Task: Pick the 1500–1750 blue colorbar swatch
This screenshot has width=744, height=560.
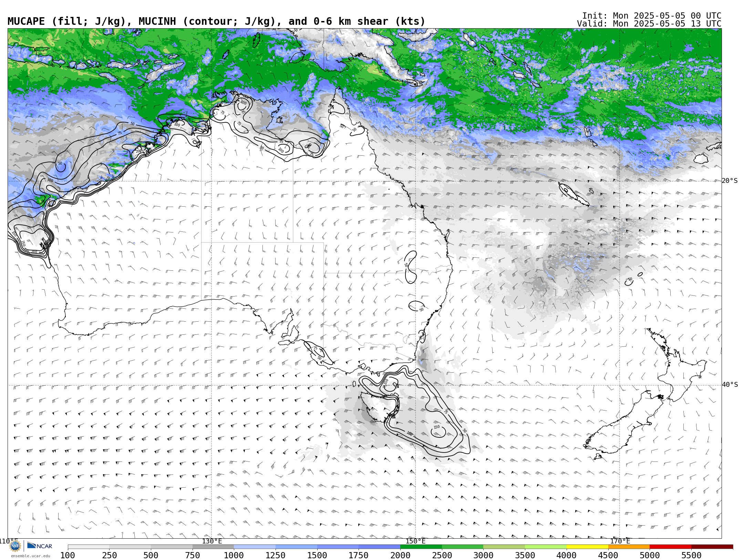Action: coord(338,547)
